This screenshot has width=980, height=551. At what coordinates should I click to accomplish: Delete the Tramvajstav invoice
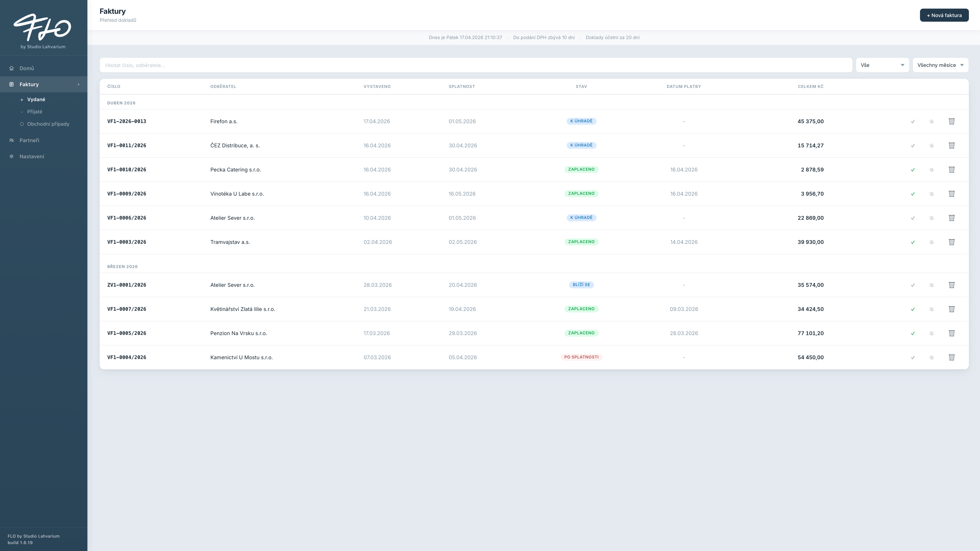pos(951,242)
